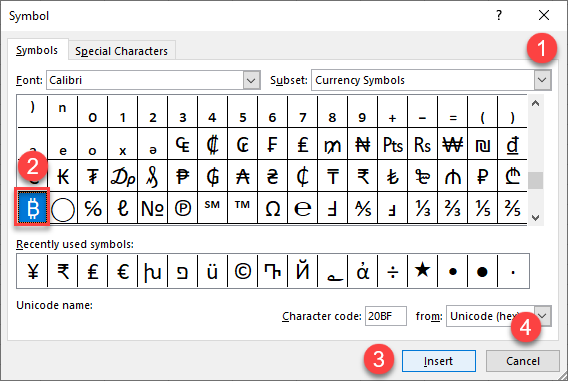Select the Symbols tab
Screen dimensions: 568x381
(37, 50)
